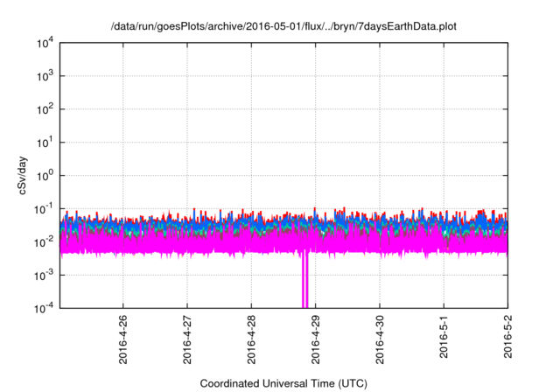Click the Coordinated Universal Time axis label

(283, 383)
